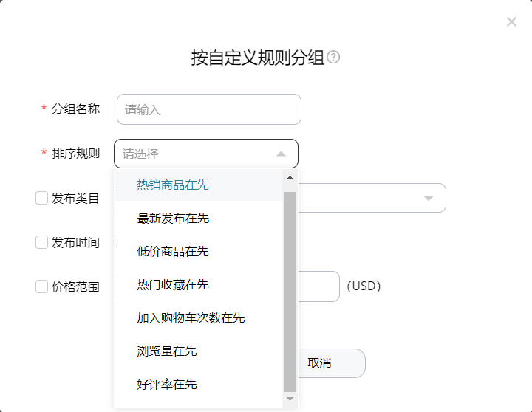Collapse the 排序规则 dropdown arrow
Viewport: 532px width, 412px height.
pos(281,154)
